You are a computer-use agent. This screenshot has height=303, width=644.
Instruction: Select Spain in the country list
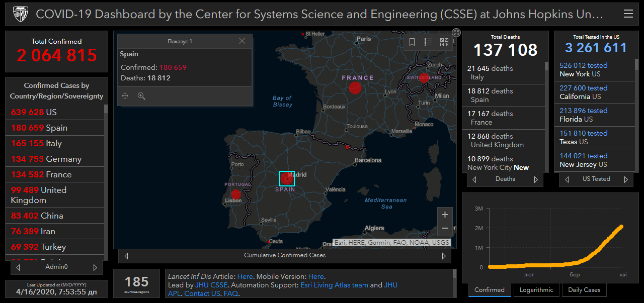(54, 128)
